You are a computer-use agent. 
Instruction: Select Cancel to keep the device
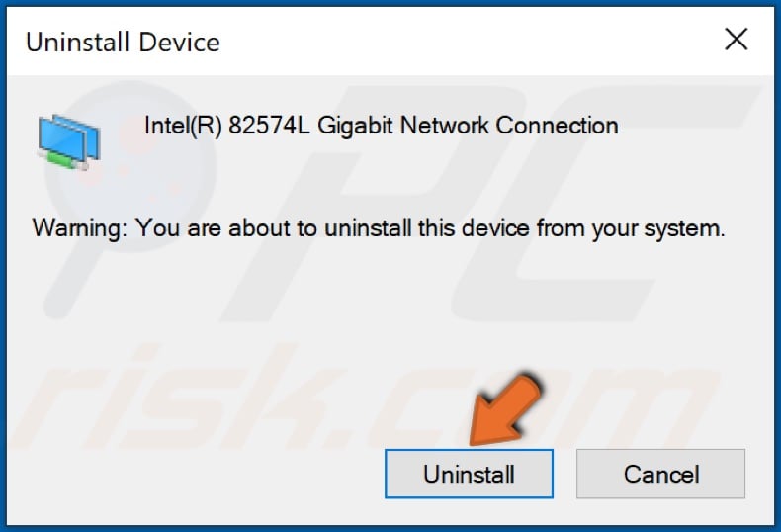(660, 474)
